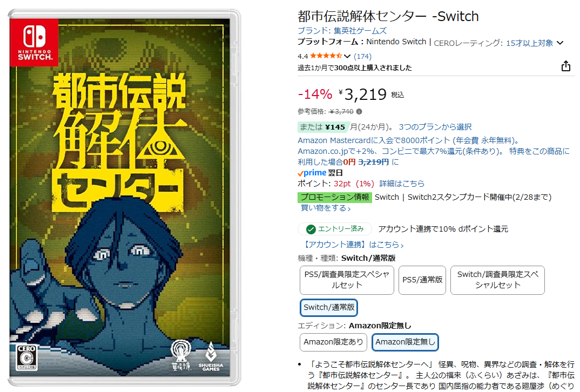Select the PS5/通常版 option

point(422,280)
